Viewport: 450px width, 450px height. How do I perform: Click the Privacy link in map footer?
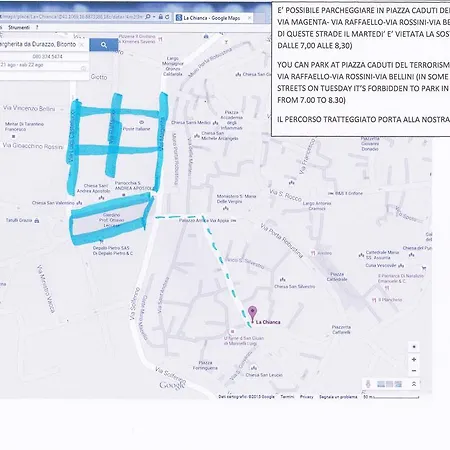coord(306,397)
